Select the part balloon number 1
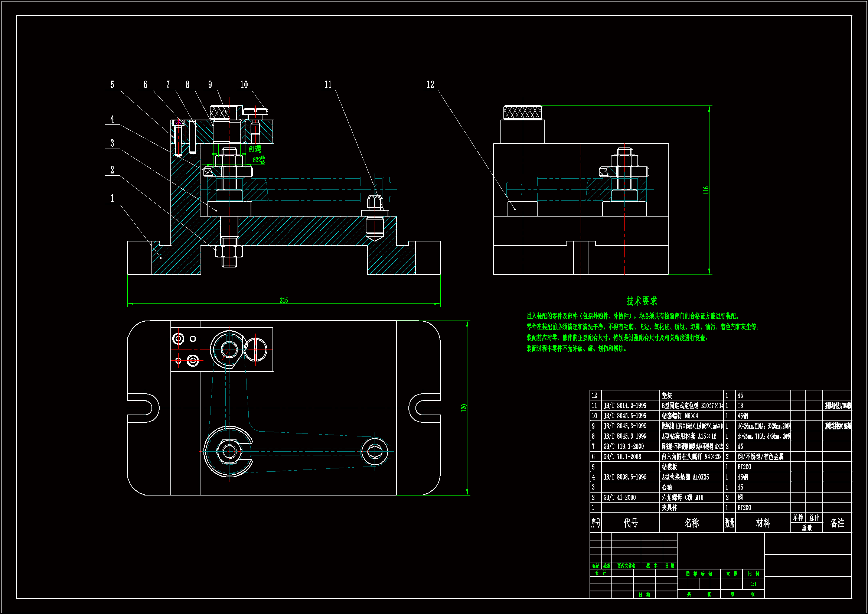The height and width of the screenshot is (614, 868). point(112,199)
